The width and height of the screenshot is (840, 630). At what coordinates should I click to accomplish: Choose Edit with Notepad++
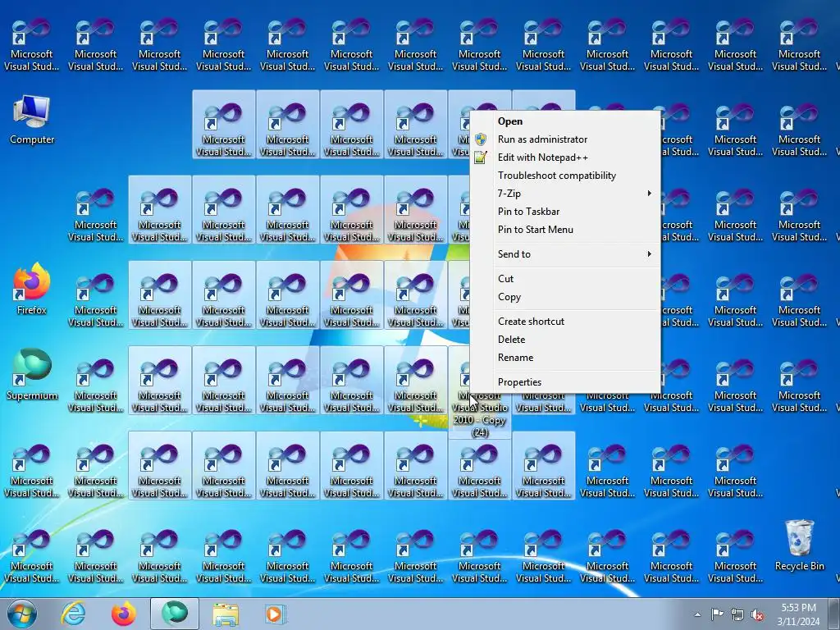[x=565, y=157]
